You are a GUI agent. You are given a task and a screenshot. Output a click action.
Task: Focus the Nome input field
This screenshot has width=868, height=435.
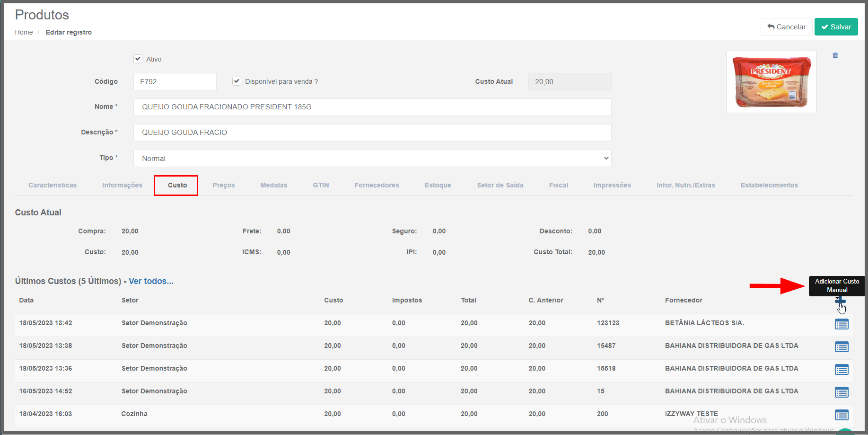click(372, 107)
